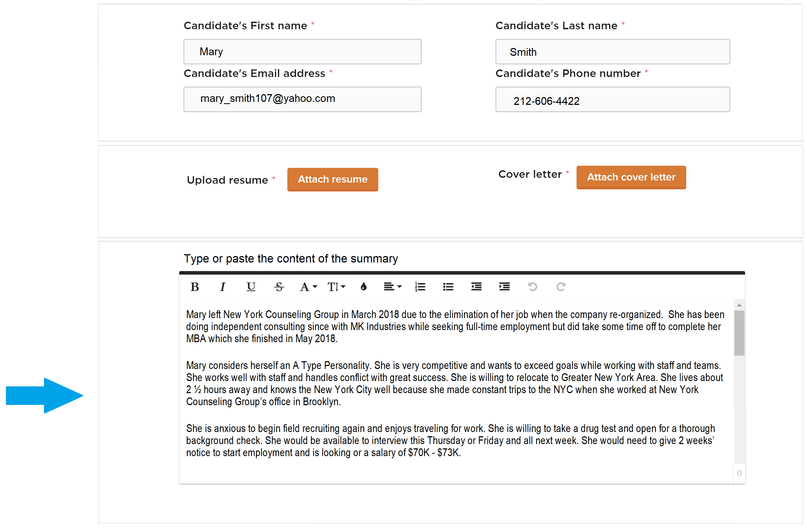The height and width of the screenshot is (532, 807).
Task: Open the font size dropdown
Action: click(336, 287)
